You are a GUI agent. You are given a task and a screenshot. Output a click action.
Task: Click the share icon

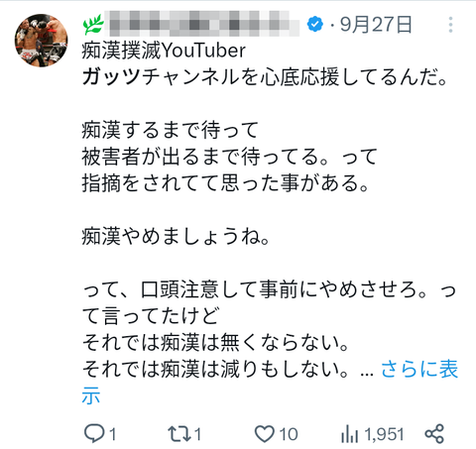(434, 433)
